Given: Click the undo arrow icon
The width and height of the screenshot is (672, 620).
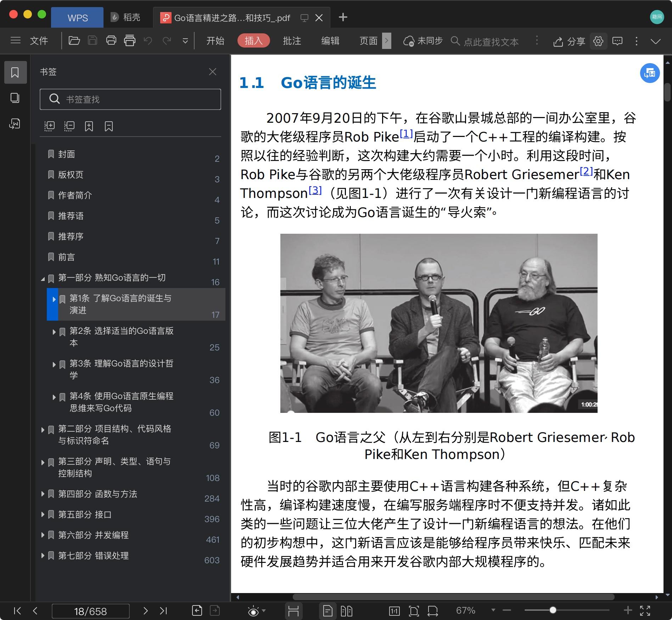Looking at the screenshot, I should coord(148,41).
